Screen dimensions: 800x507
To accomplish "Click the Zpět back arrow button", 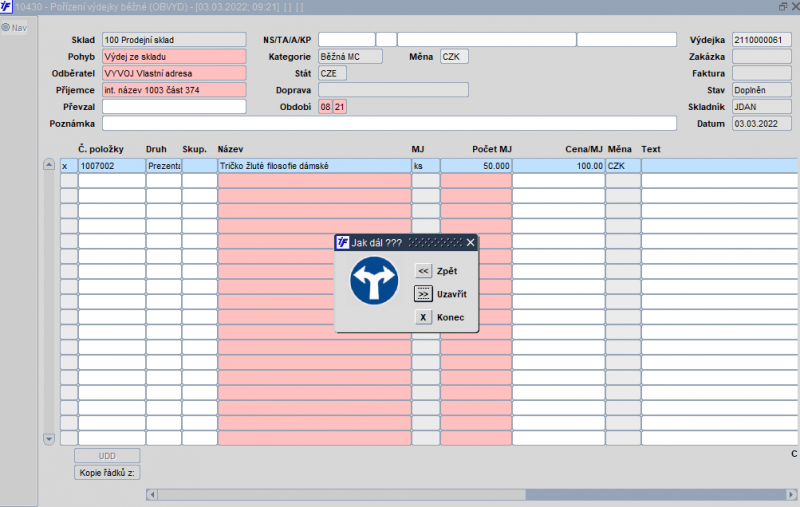I will click(x=423, y=271).
